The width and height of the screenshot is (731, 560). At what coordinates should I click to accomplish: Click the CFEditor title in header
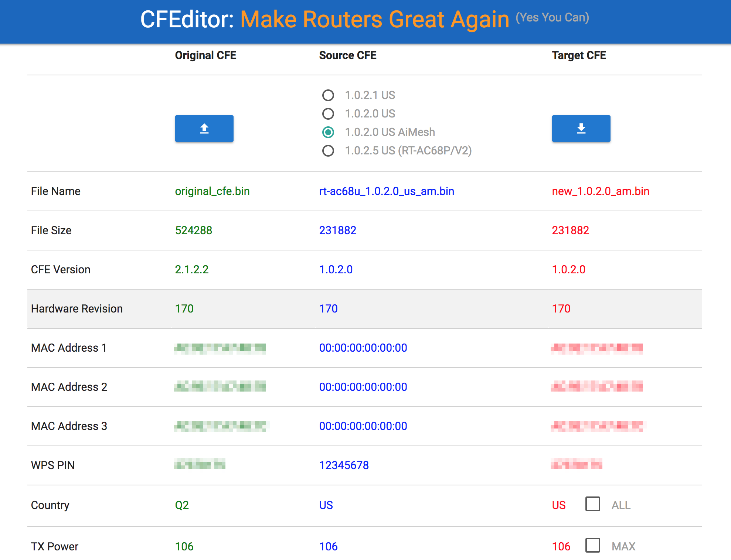tap(187, 20)
